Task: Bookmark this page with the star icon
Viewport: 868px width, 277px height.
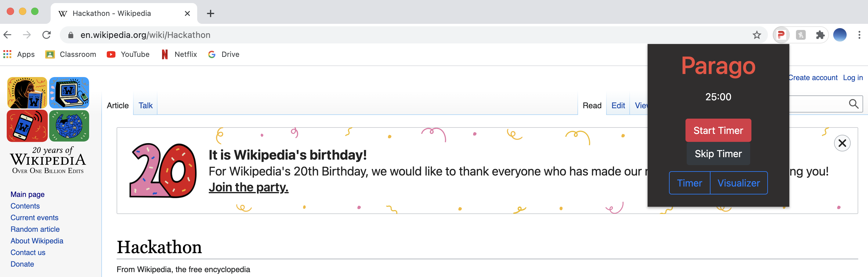Action: click(757, 35)
